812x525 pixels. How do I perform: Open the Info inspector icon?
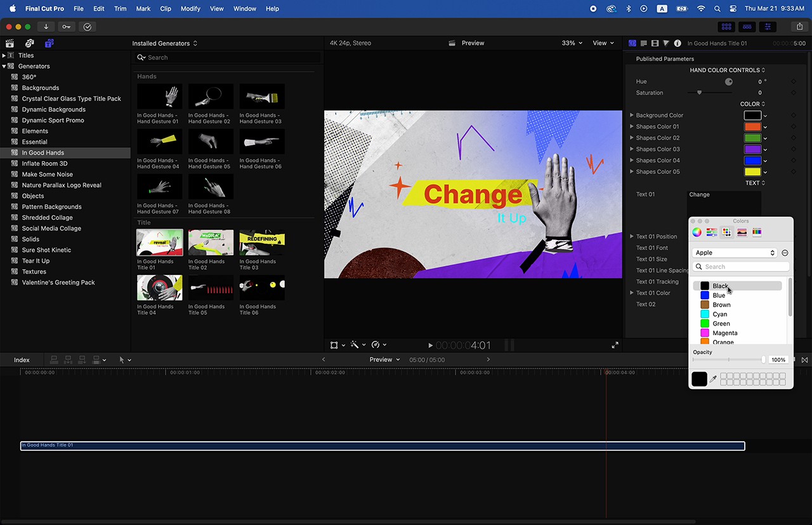(678, 43)
